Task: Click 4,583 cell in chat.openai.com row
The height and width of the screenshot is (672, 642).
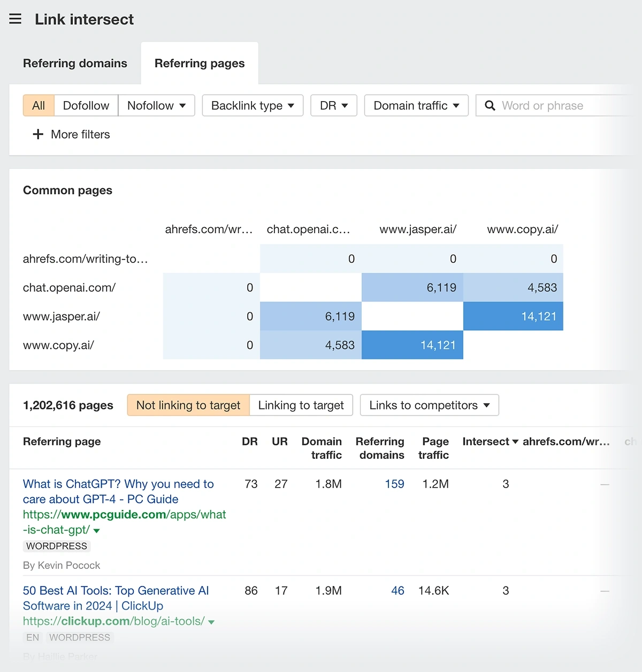Action: point(513,288)
